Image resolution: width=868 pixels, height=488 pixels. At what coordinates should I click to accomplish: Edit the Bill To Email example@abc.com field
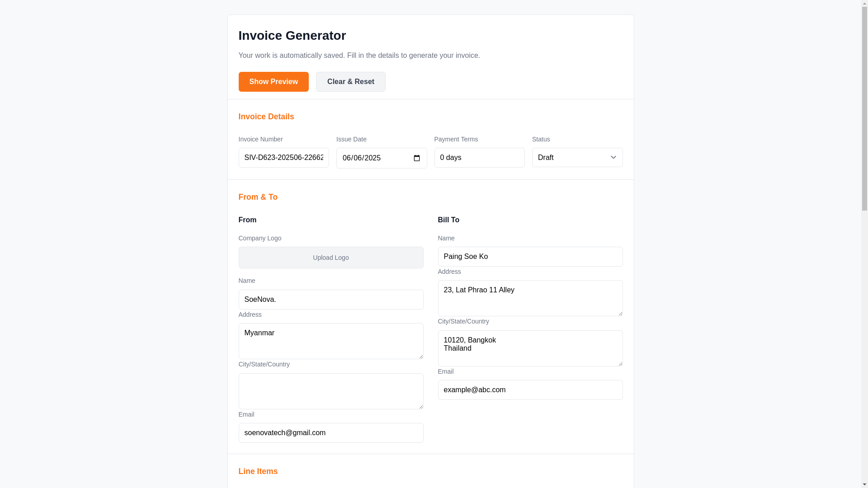[x=530, y=390]
